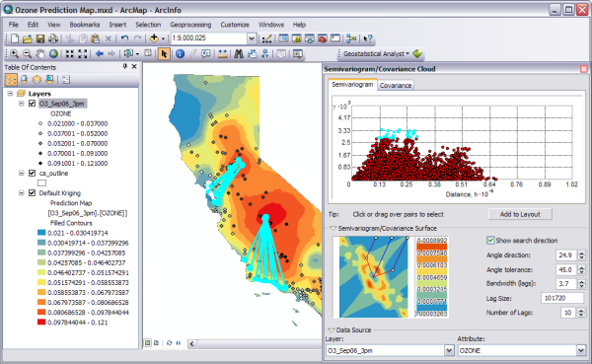
Task: Toggle visibility of Default Kriging layer
Action: pos(33,193)
